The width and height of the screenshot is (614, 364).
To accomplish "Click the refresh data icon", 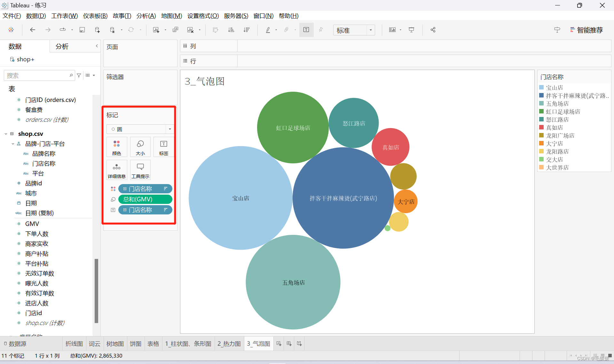I will coord(131,30).
